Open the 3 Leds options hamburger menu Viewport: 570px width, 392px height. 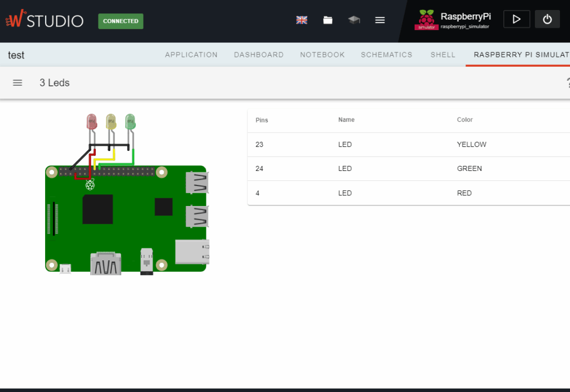coord(17,82)
